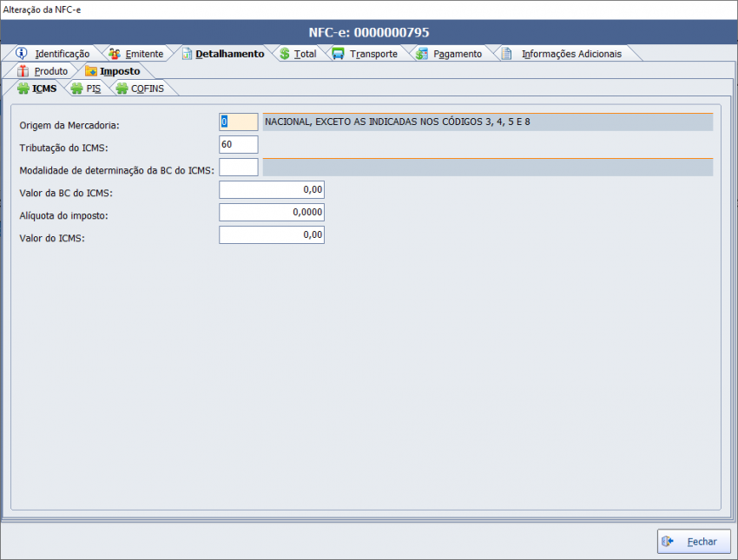This screenshot has width=738, height=560.
Task: Click the Detalhamento document icon
Action: [x=187, y=54]
